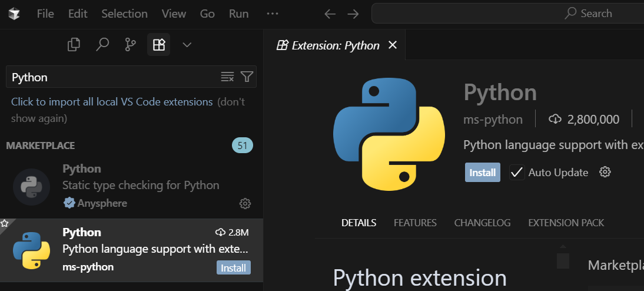Switch to the FEATURES tab
Viewport: 644px width, 291px height.
click(x=415, y=223)
